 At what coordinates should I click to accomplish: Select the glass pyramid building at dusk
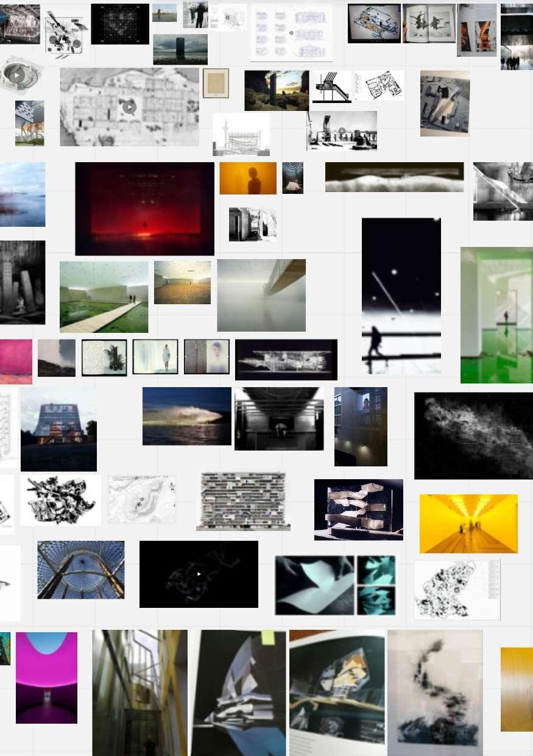pyautogui.click(x=58, y=430)
